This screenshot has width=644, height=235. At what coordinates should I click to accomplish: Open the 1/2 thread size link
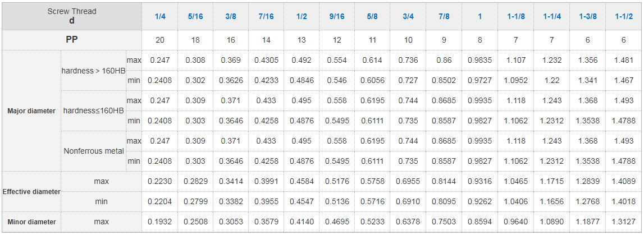point(302,17)
